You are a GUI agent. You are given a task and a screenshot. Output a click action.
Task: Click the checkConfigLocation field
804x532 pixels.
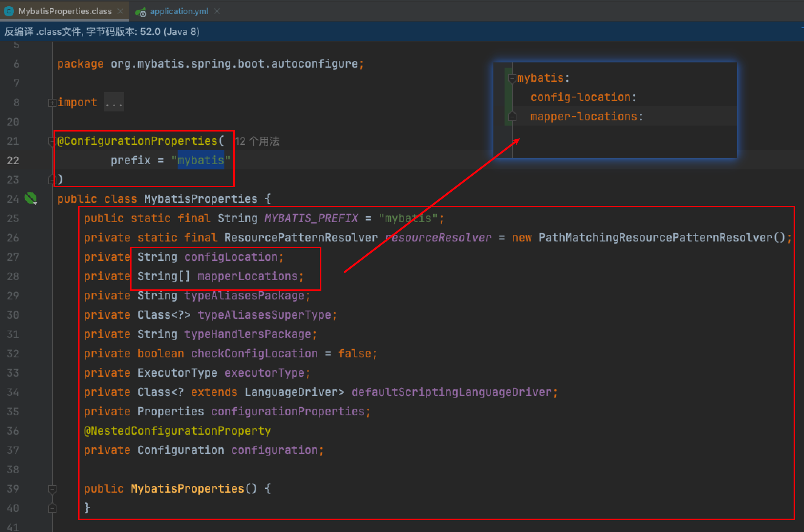pyautogui.click(x=255, y=353)
